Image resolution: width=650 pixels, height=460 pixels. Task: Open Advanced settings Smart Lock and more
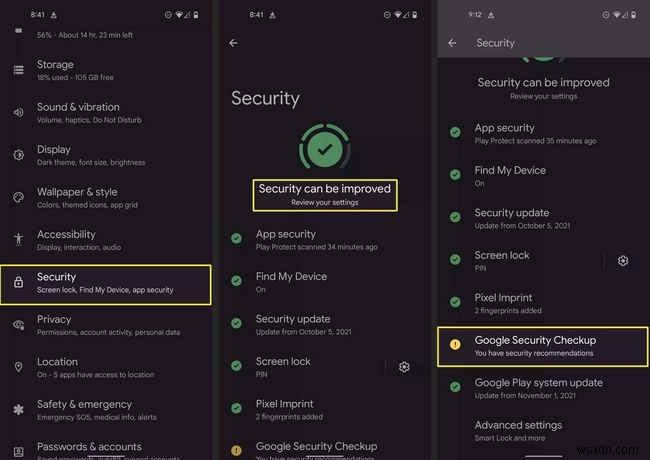coord(543,431)
